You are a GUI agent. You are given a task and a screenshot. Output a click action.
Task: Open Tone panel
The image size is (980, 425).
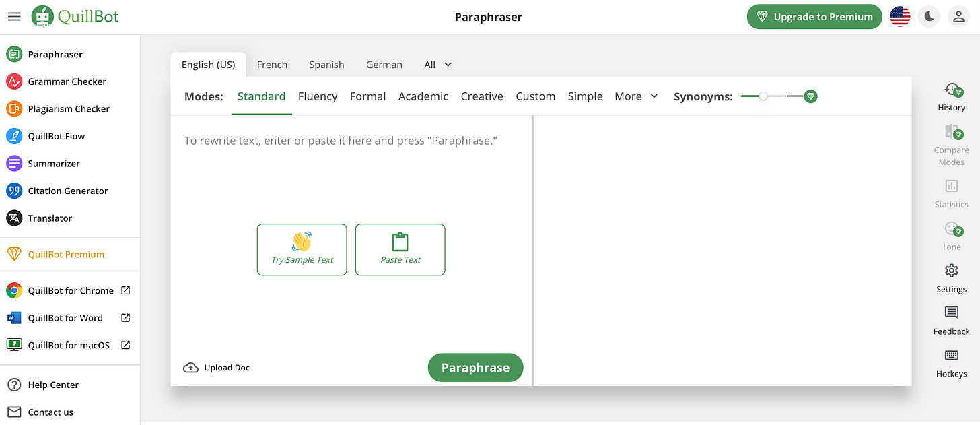(951, 236)
